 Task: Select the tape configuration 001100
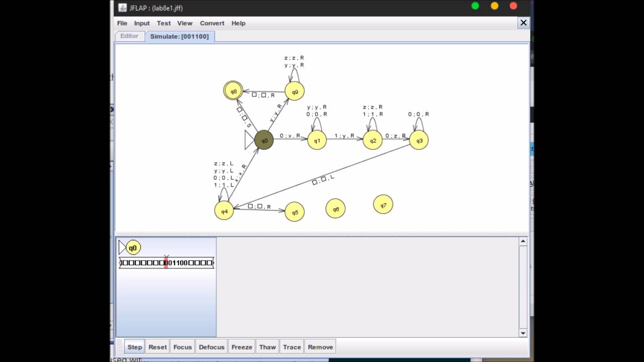167,262
